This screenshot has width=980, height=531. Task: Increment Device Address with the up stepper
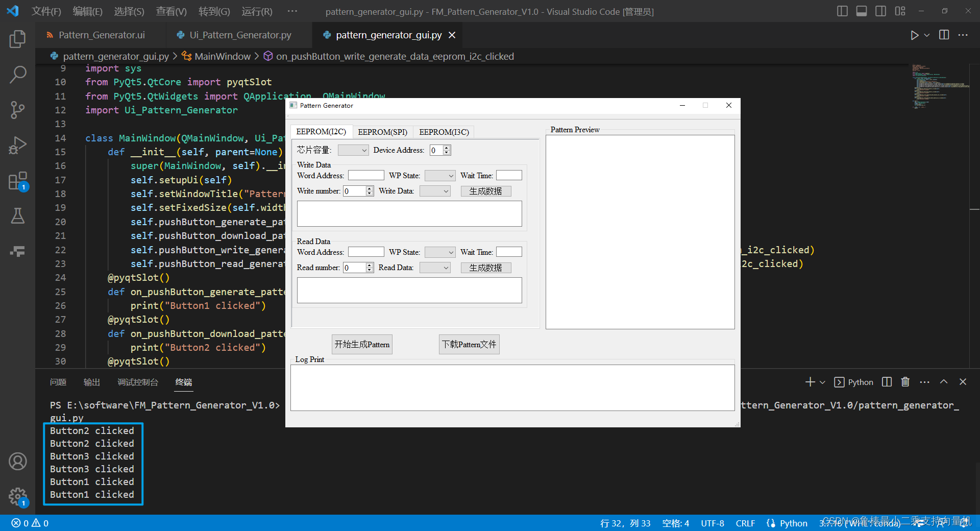point(447,148)
